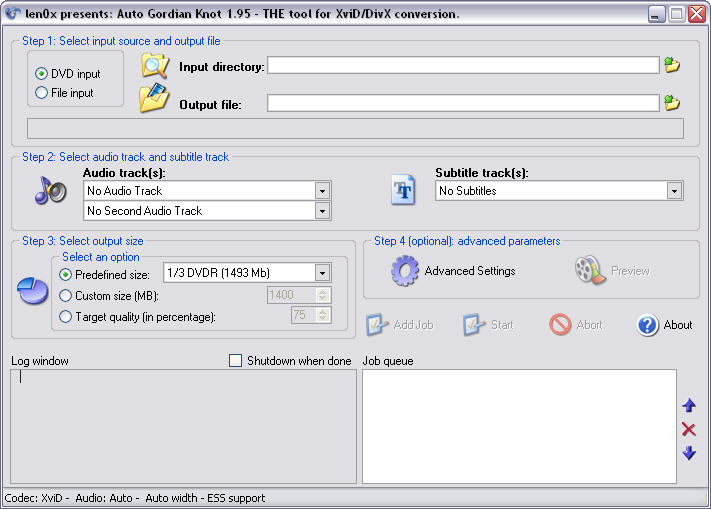Click the Output file text field
The height and width of the screenshot is (509, 711).
[463, 103]
